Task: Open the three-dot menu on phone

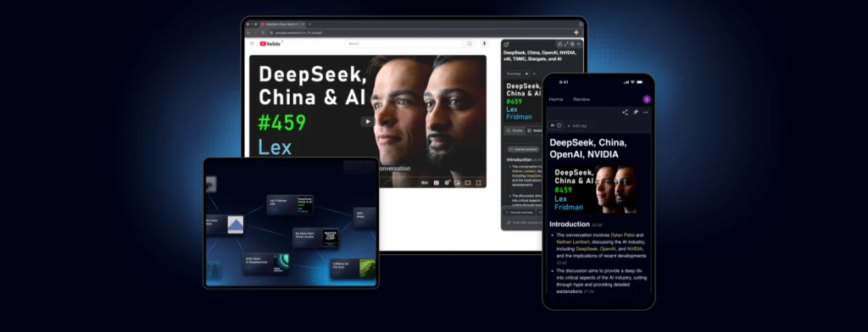Action: pyautogui.click(x=645, y=113)
